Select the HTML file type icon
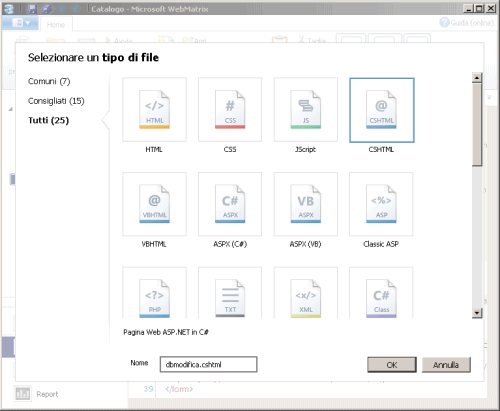 point(154,110)
